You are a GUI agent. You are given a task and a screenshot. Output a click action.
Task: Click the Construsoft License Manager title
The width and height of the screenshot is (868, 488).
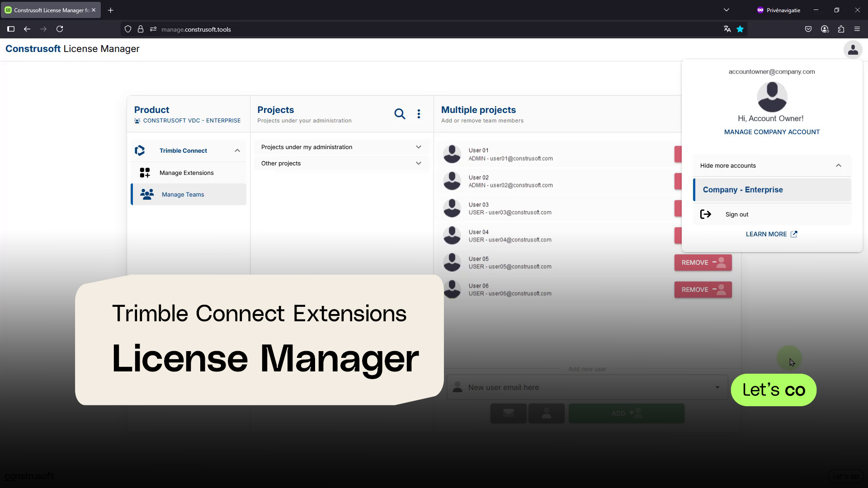tap(72, 49)
